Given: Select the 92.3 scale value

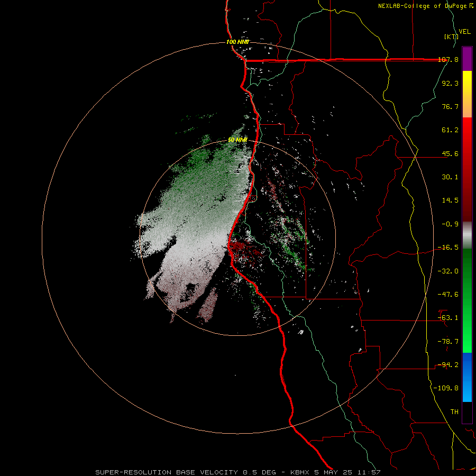Looking at the screenshot, I should (450, 83).
